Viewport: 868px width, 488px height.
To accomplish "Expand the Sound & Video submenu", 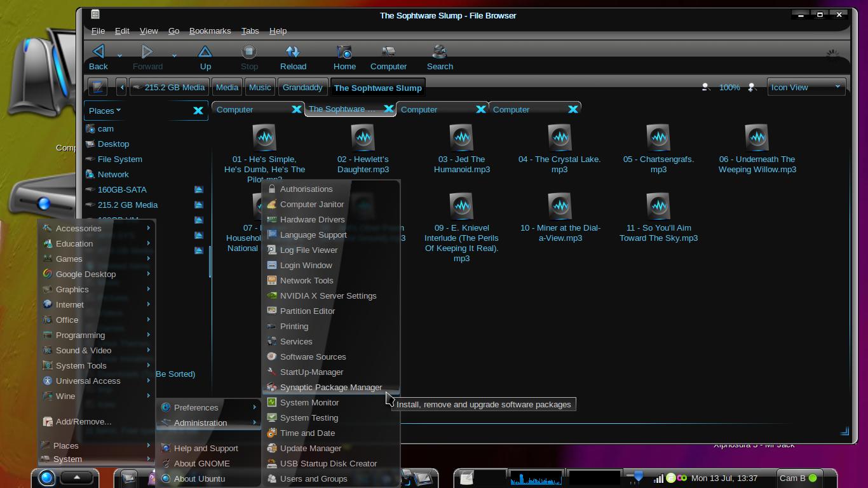I will 97,350.
